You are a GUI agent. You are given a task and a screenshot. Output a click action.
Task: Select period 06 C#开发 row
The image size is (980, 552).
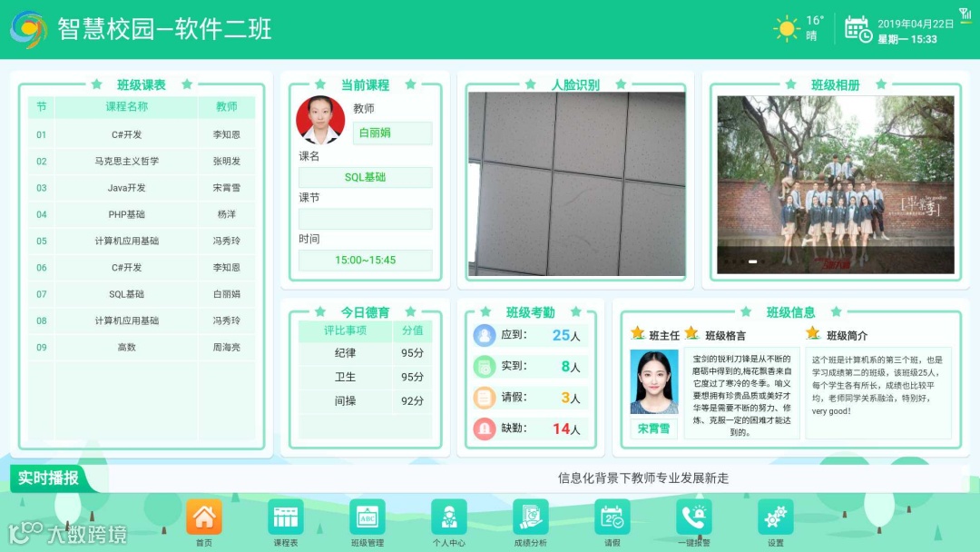click(x=142, y=268)
